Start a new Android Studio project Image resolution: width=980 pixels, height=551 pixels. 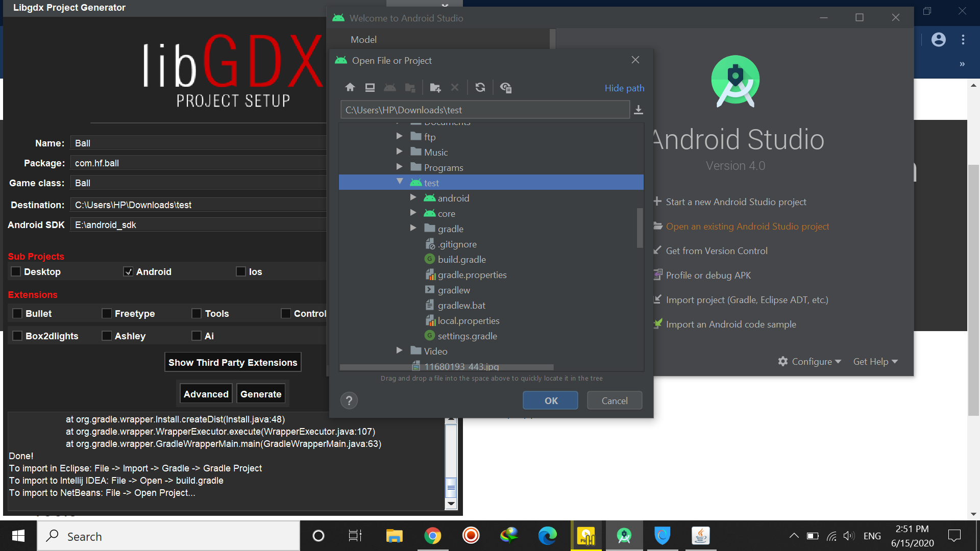[736, 202]
